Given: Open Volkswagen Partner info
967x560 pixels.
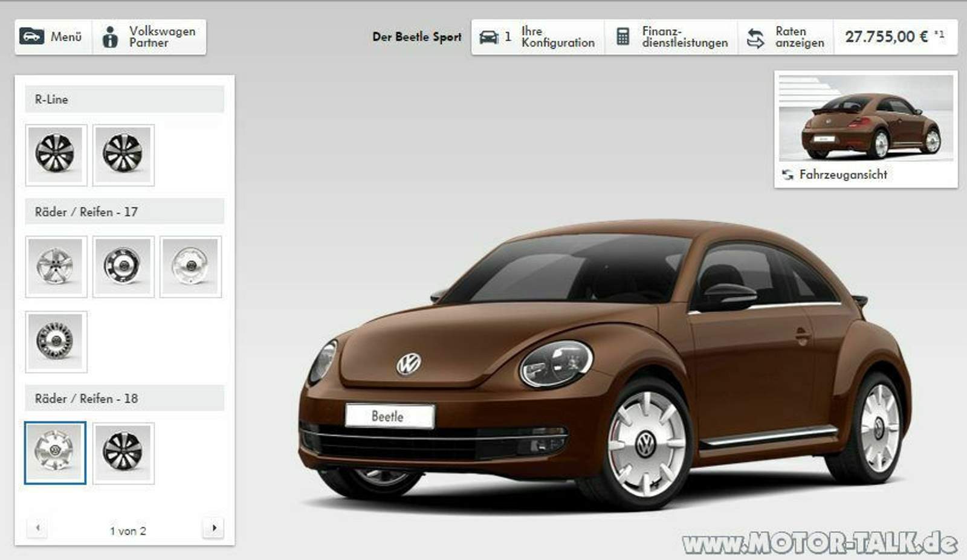Looking at the screenshot, I should (149, 37).
